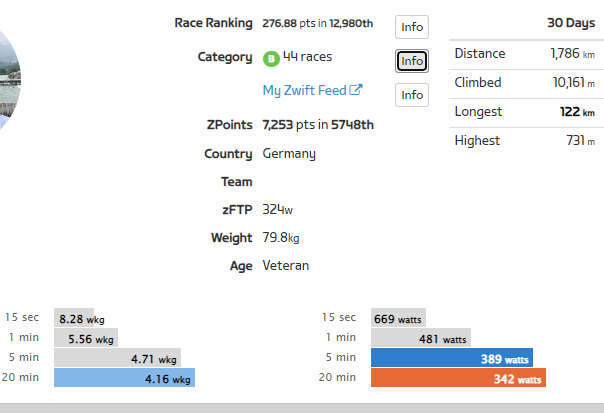Click the orange 342 watts bar

point(459,378)
